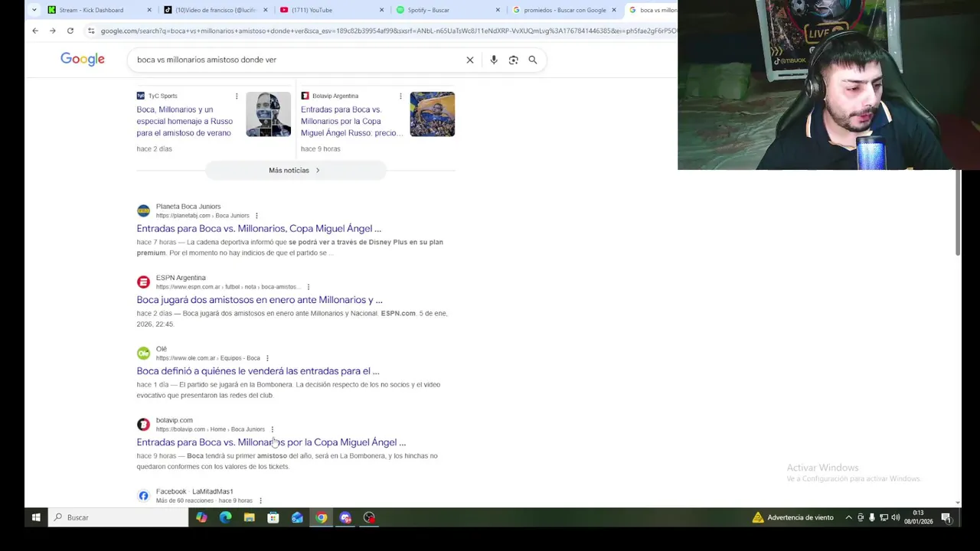The height and width of the screenshot is (551, 980).
Task: Click the Olé site favicon
Action: [143, 354]
